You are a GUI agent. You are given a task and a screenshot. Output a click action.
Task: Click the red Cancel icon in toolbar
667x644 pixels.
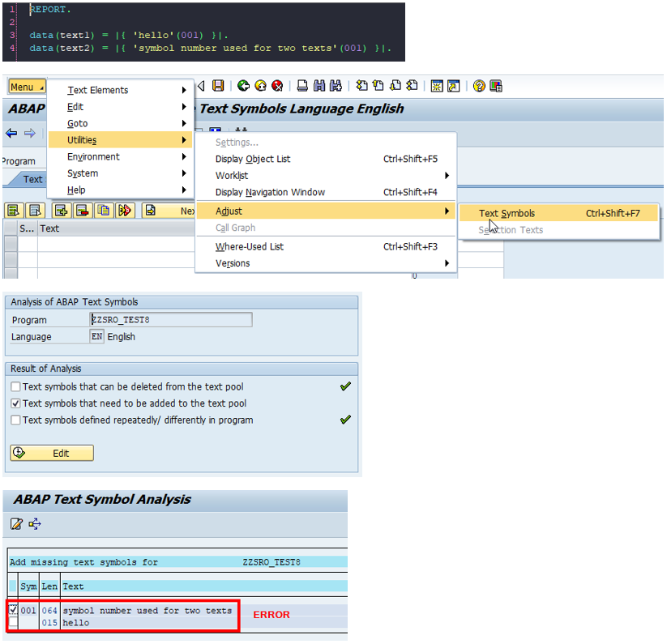pyautogui.click(x=277, y=86)
